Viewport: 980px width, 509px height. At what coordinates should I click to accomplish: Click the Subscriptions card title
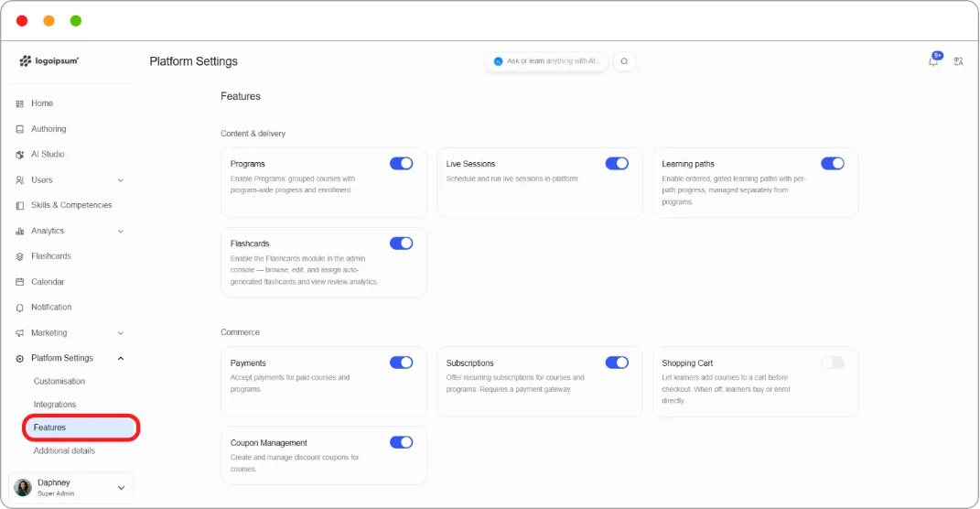coord(470,363)
